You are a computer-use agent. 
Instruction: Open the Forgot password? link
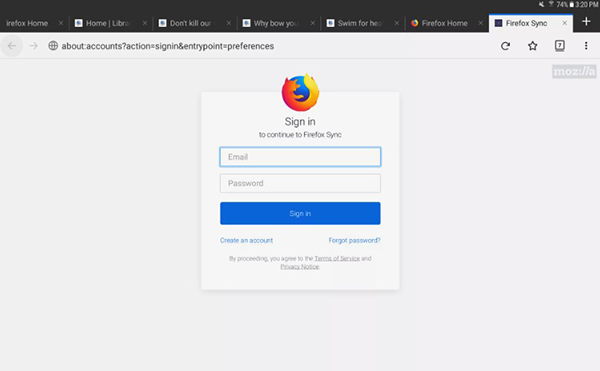(x=354, y=240)
